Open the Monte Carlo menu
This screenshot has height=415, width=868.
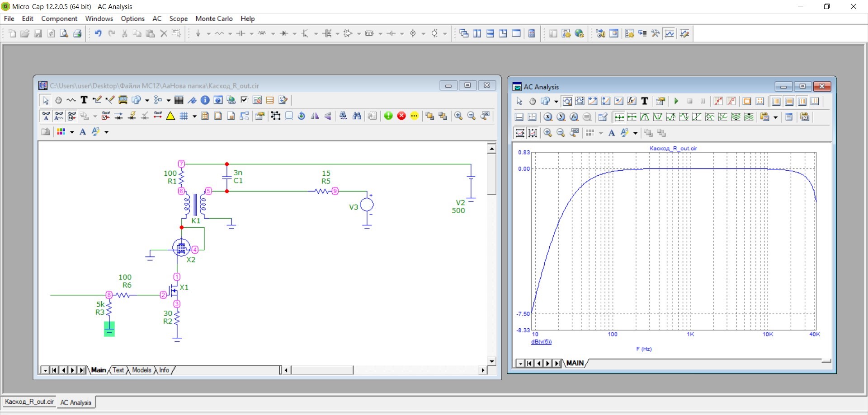pyautogui.click(x=214, y=19)
